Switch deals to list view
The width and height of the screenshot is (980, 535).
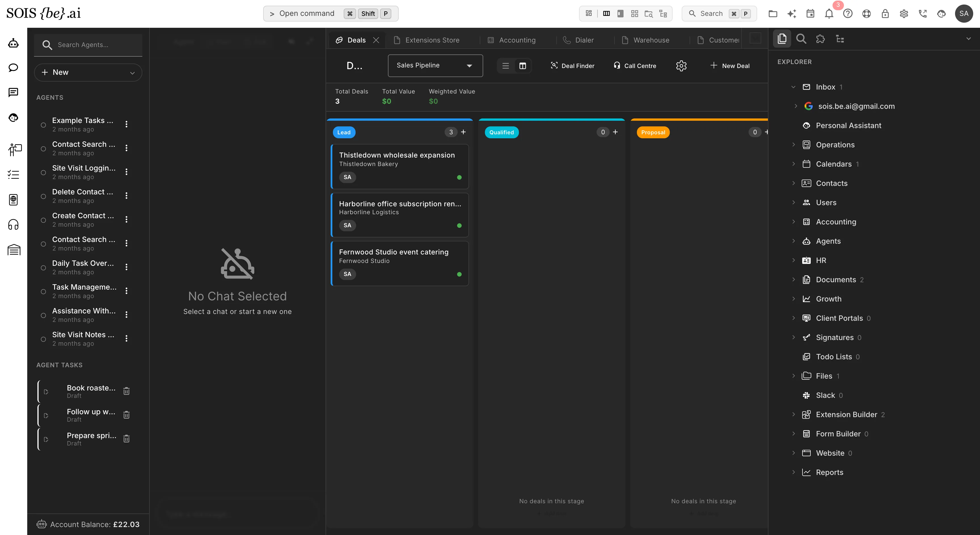coord(505,66)
